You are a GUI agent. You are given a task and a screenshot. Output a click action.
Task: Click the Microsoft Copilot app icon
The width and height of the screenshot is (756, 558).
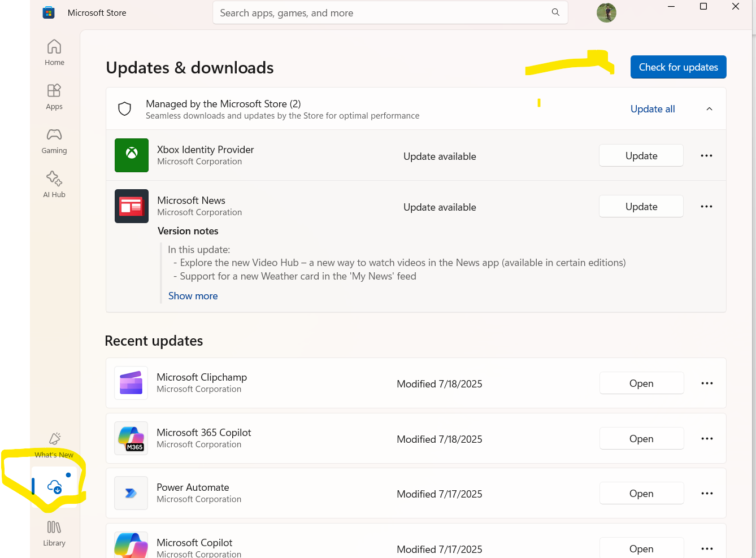coord(131,545)
